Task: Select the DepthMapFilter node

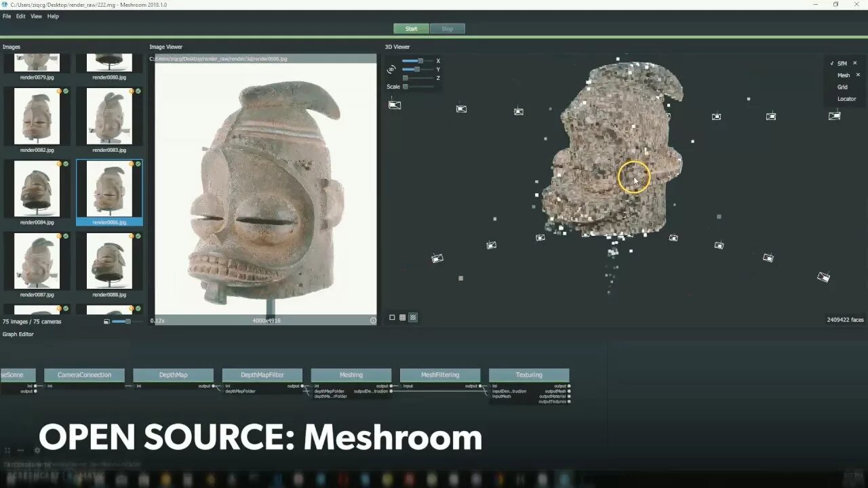Action: (x=262, y=375)
